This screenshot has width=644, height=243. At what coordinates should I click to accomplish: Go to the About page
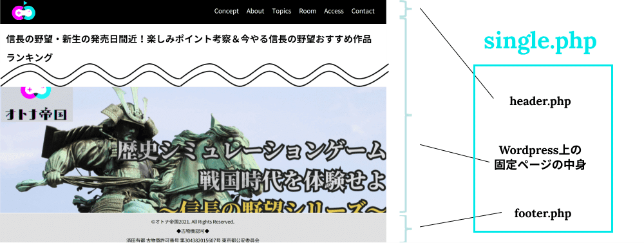point(255,11)
